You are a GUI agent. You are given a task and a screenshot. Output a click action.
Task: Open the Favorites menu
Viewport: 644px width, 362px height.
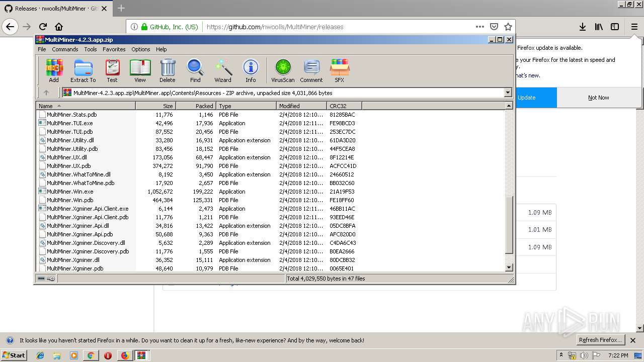114,49
